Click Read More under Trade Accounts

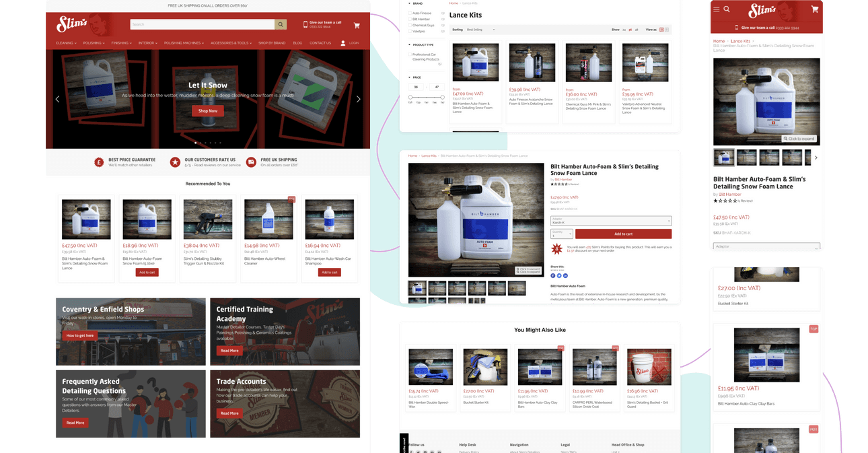tap(229, 413)
